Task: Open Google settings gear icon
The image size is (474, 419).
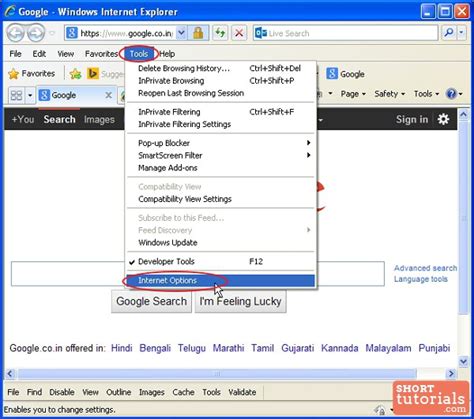Action: [443, 119]
